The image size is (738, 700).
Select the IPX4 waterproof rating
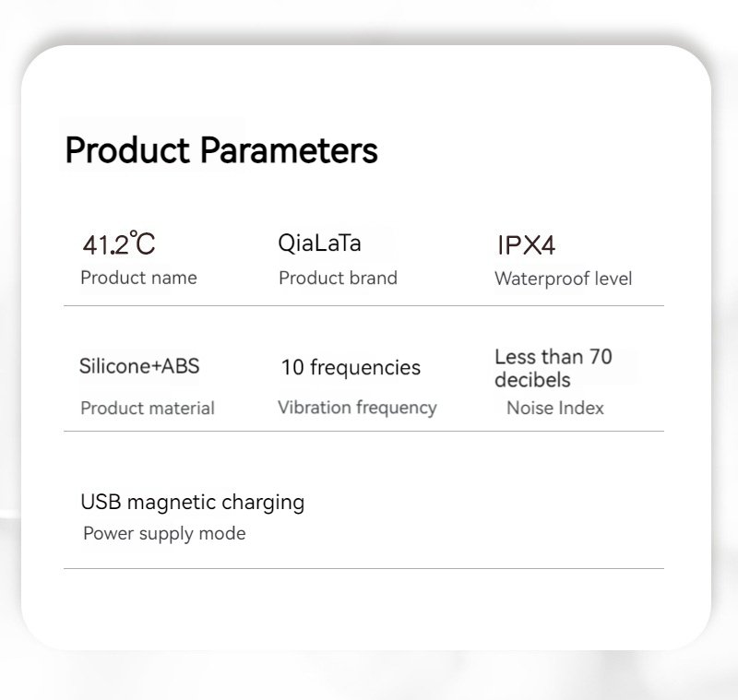[x=526, y=245]
